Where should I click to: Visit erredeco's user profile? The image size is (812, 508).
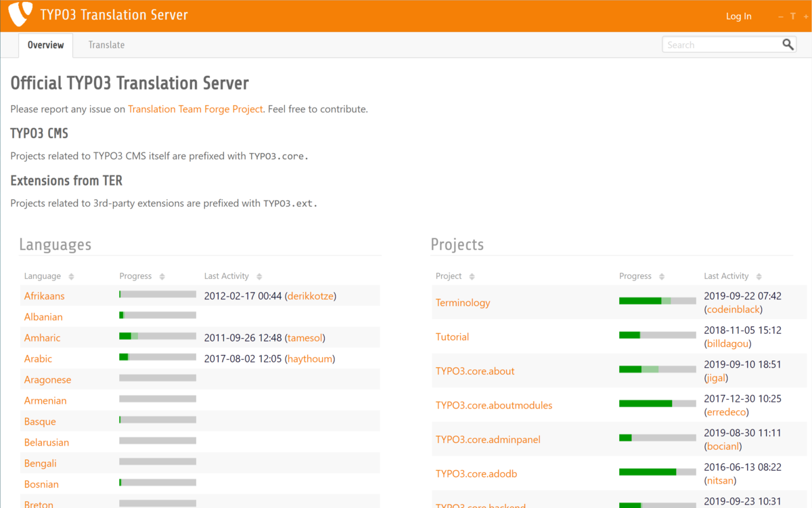[726, 412]
